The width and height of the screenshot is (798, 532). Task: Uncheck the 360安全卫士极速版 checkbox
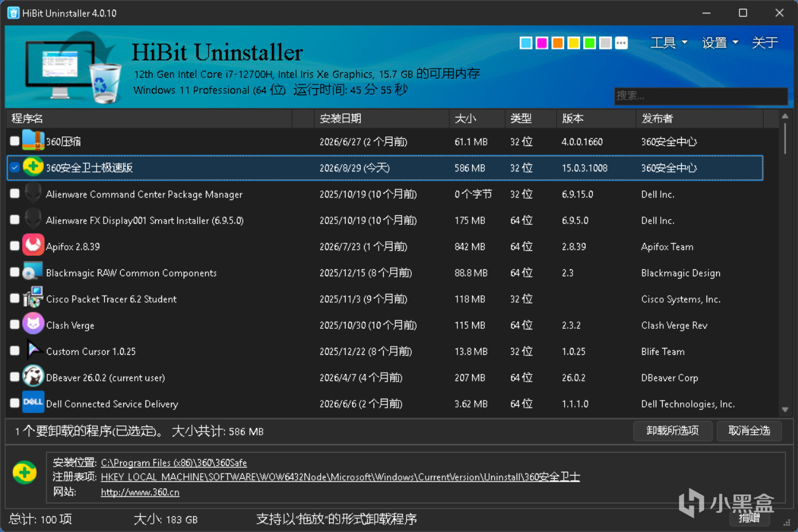[x=15, y=168]
